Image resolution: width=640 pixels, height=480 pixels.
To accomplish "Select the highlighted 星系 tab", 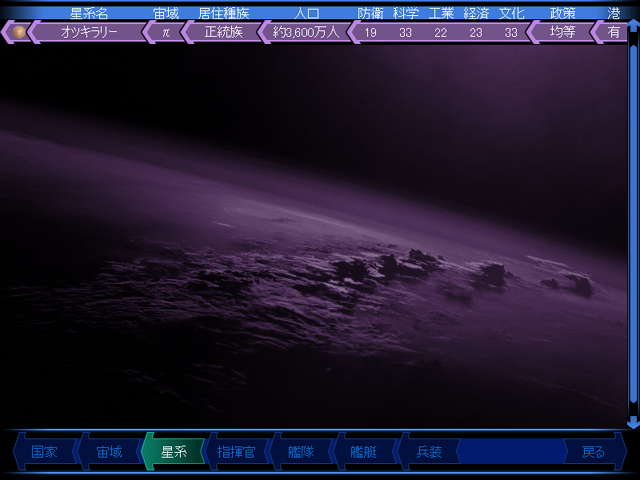I will click(x=173, y=452).
